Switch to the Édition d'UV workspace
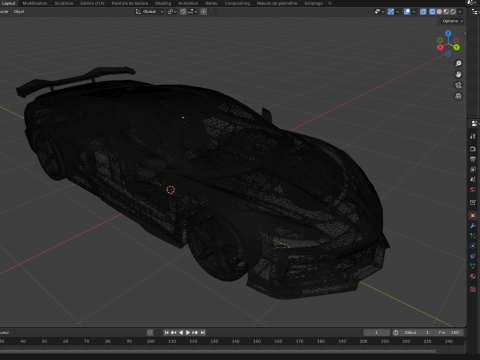The image size is (480, 360). pos(92,3)
